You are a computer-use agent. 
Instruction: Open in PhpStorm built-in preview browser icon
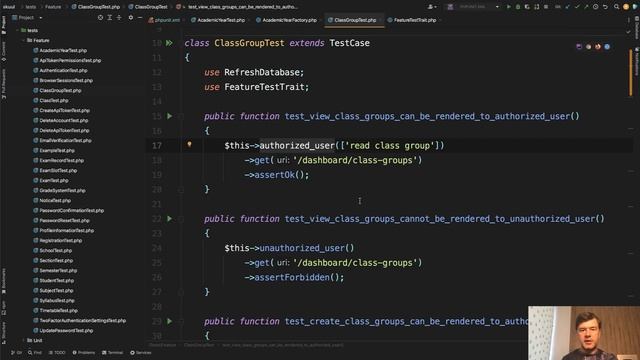point(579,47)
